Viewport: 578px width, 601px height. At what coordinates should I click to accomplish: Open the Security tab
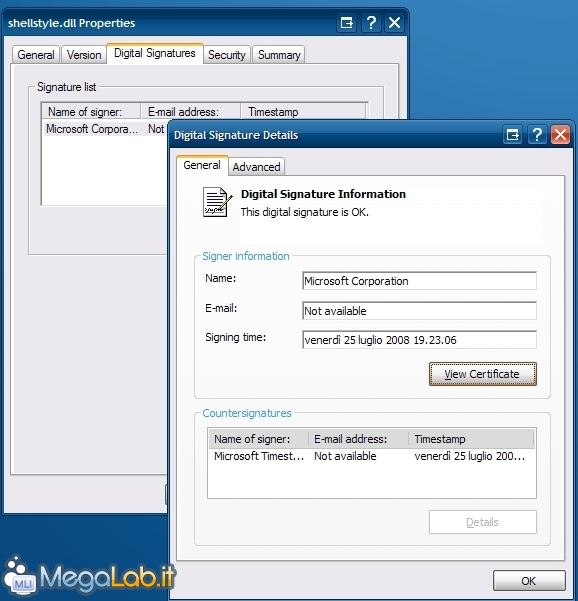click(x=227, y=55)
